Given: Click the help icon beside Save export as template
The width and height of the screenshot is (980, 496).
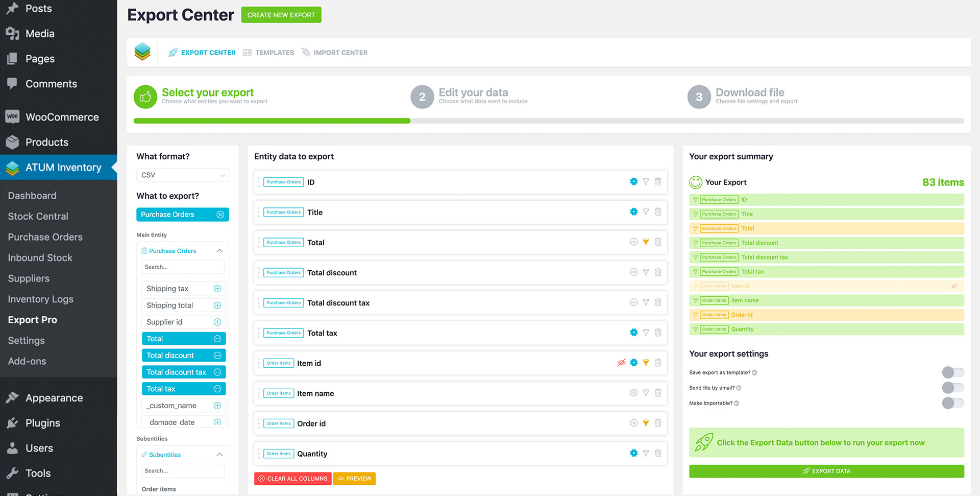Looking at the screenshot, I should tap(754, 373).
